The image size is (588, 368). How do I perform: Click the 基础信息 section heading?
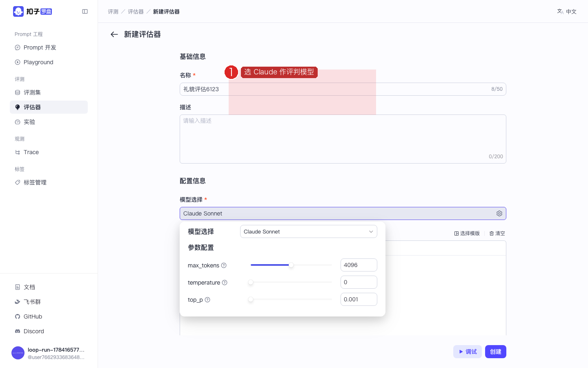coord(193,56)
